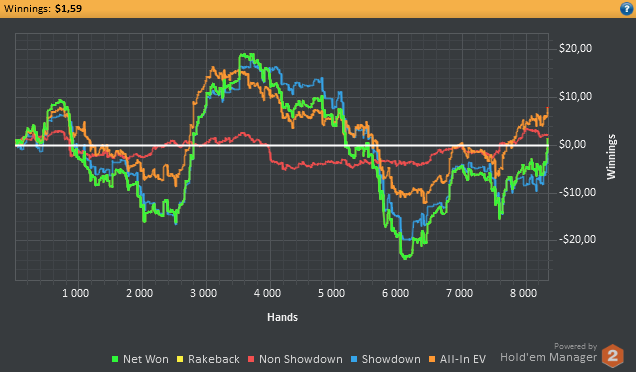Viewport: 636px width, 372px height.
Task: Select the Rakeback legend label
Action: click(x=214, y=359)
